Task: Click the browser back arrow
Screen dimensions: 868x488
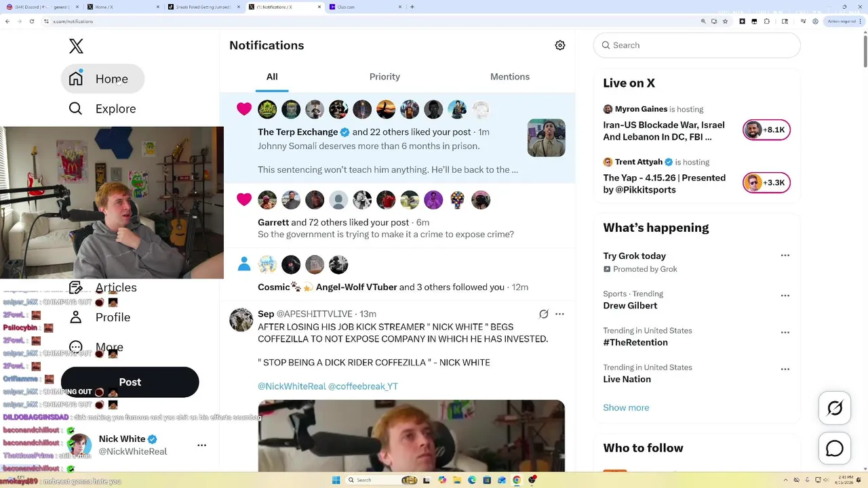Action: click(7, 21)
